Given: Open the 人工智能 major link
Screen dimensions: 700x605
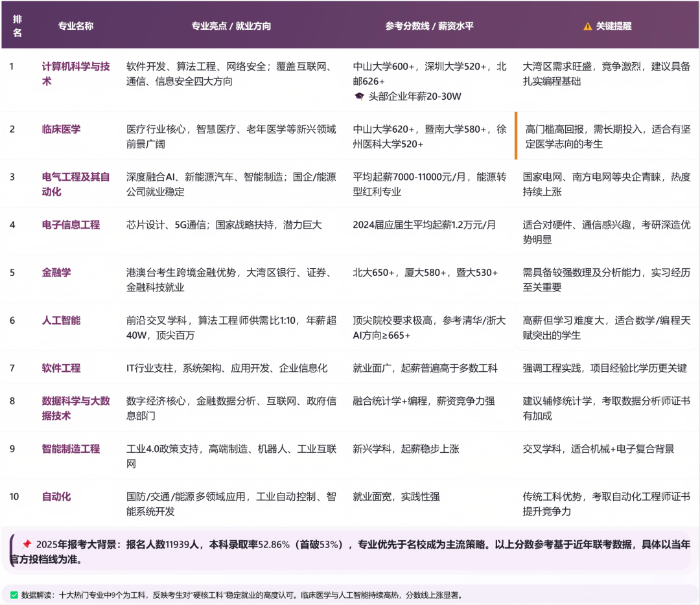Looking at the screenshot, I should (x=62, y=321).
